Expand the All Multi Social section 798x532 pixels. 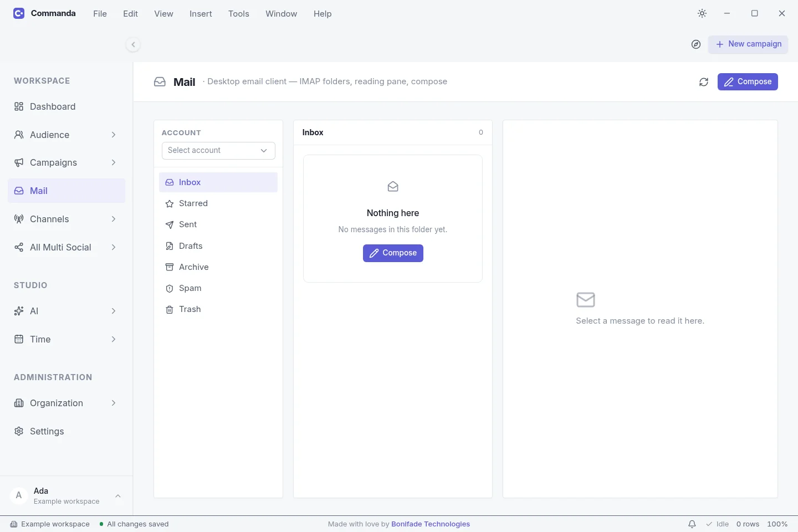[66, 247]
